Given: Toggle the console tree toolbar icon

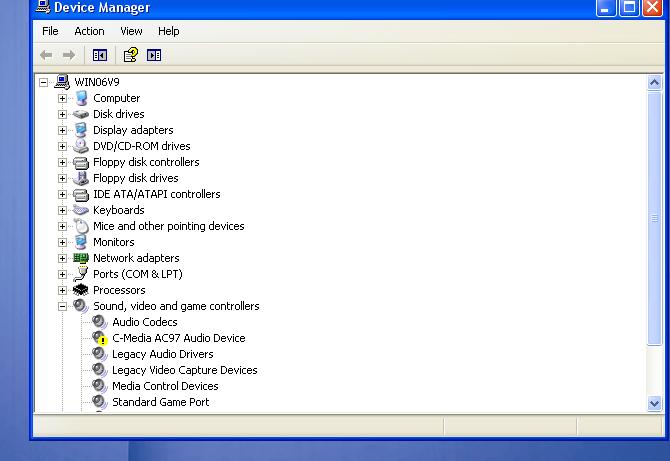Looking at the screenshot, I should [x=100, y=55].
